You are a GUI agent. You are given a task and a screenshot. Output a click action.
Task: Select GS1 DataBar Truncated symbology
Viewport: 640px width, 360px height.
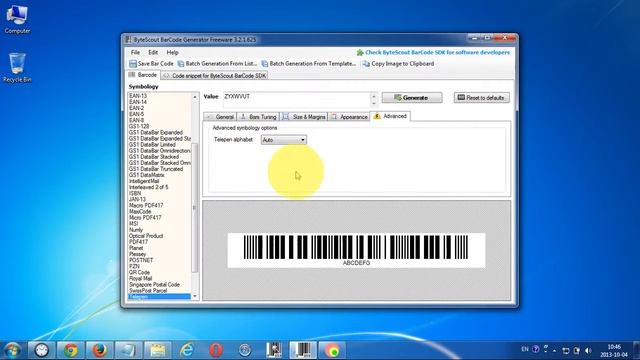coord(156,169)
